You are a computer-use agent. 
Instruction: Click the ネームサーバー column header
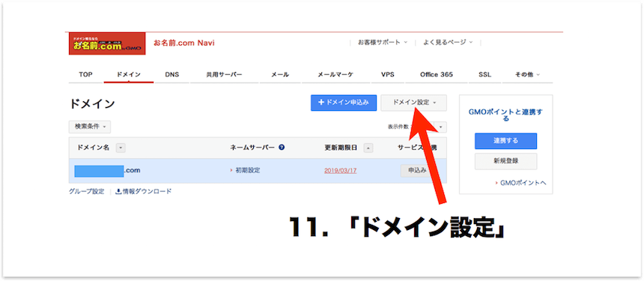click(x=252, y=148)
